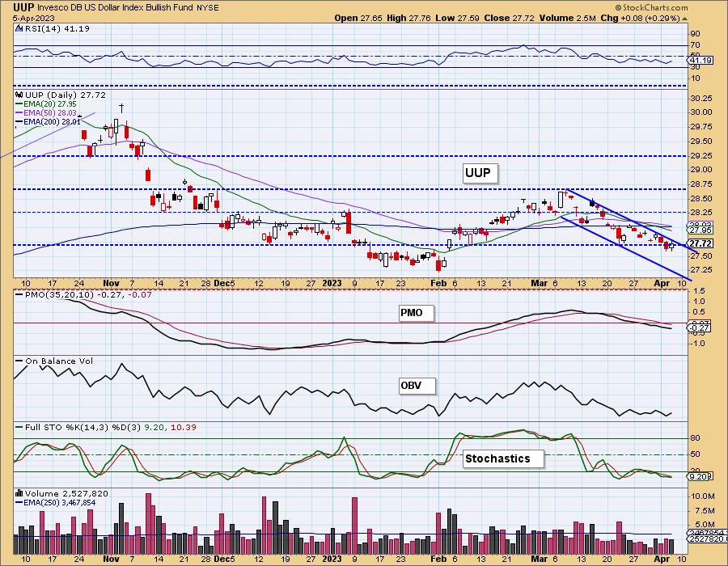Click the RSI(14) 41.19 indicator label
This screenshot has width=728, height=566.
tap(57, 29)
